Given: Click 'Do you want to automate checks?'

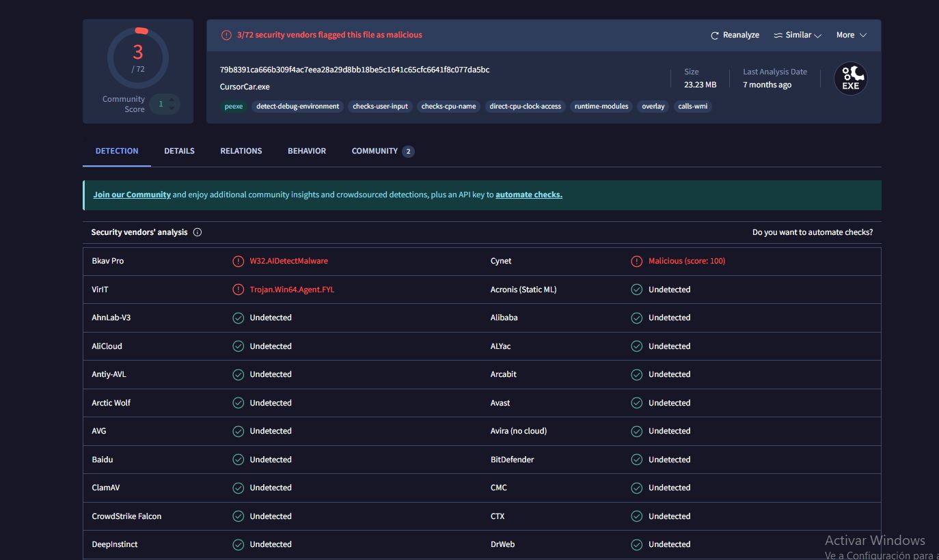Looking at the screenshot, I should tap(813, 232).
